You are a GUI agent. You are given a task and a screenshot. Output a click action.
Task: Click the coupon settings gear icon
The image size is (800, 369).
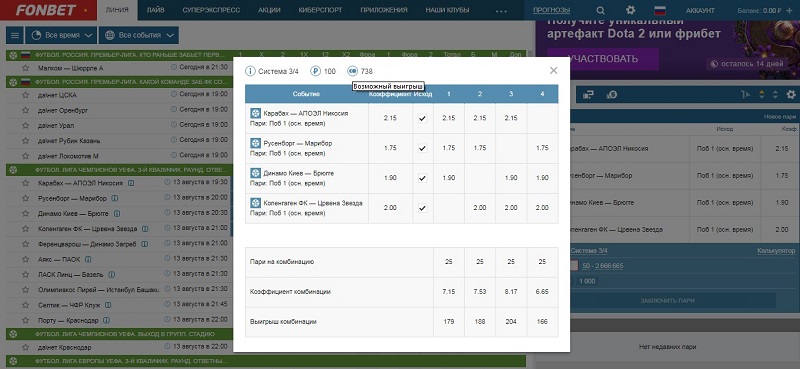(x=791, y=94)
